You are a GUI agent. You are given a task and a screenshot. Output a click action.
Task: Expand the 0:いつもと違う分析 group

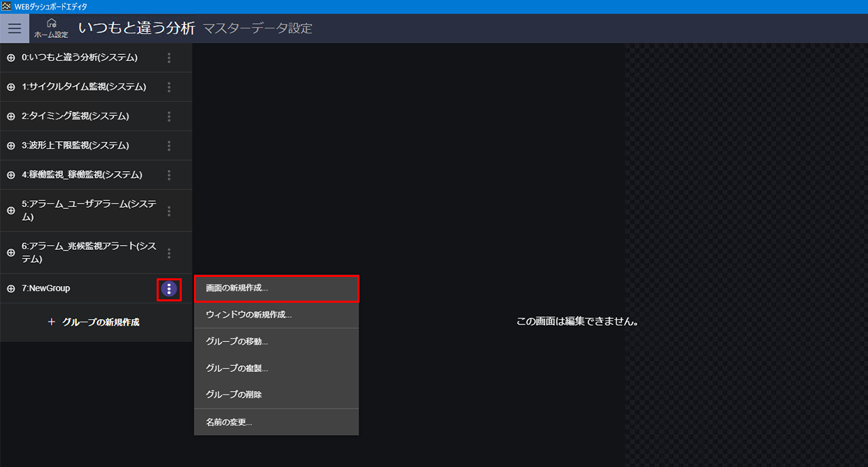point(11,58)
